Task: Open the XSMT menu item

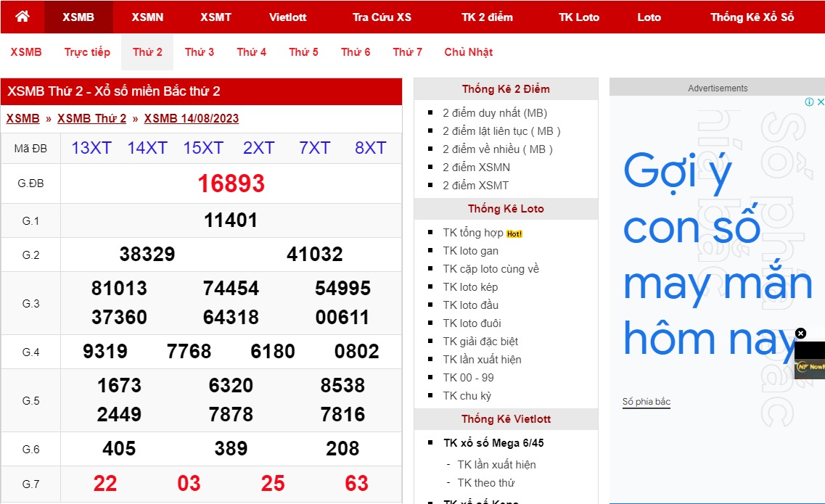Action: pyautogui.click(x=216, y=17)
